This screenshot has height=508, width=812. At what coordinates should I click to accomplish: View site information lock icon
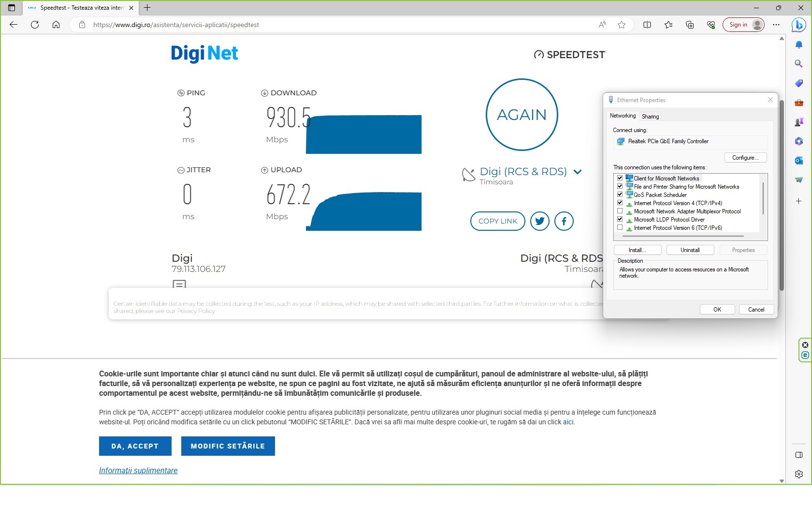tap(82, 25)
